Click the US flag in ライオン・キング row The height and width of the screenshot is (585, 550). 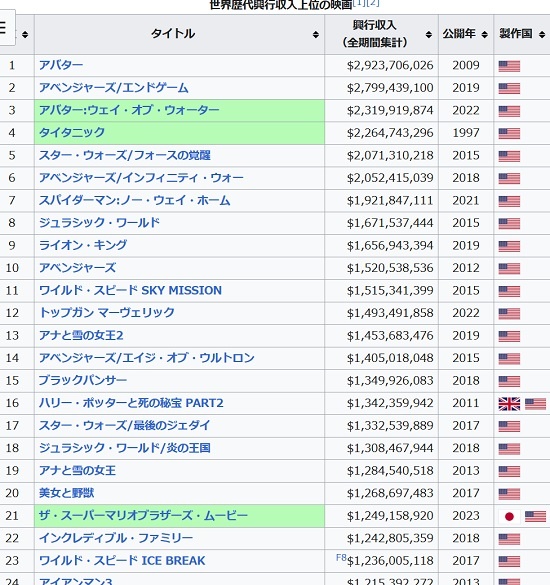509,246
